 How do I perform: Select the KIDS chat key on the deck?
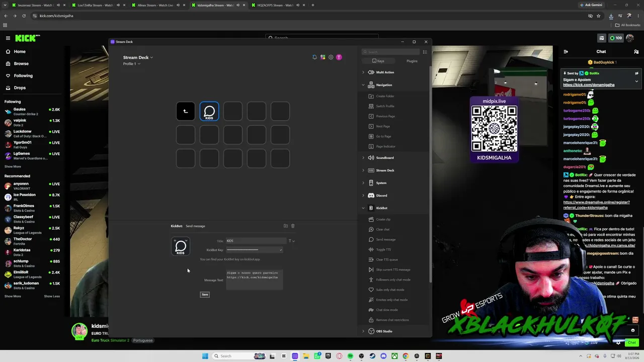click(x=209, y=111)
